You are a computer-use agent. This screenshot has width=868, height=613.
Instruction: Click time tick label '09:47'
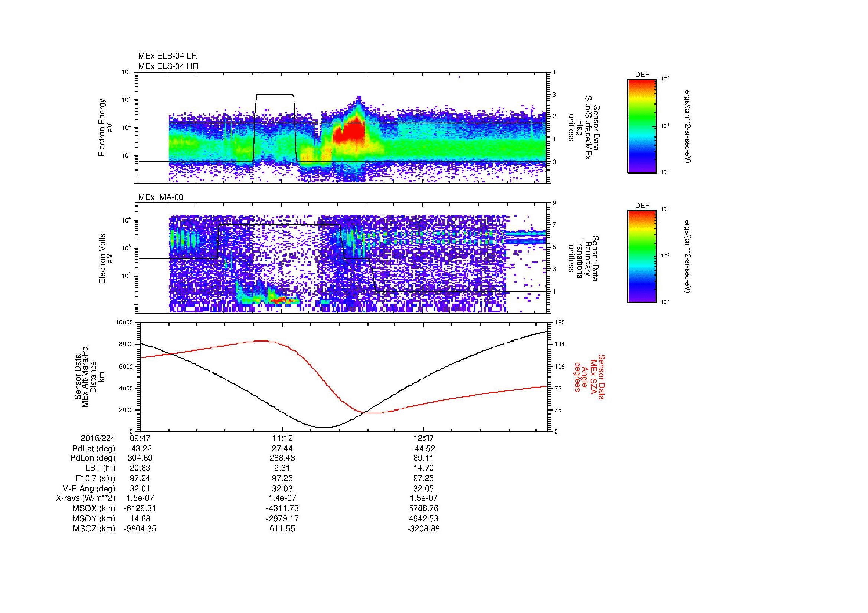140,438
